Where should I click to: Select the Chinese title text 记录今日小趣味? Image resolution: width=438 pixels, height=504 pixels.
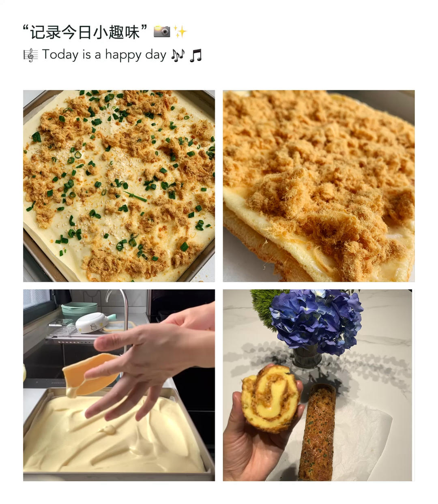(86, 32)
